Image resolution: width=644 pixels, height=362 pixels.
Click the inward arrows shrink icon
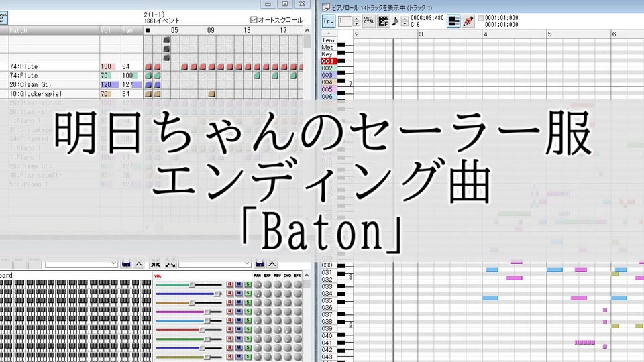(156, 263)
